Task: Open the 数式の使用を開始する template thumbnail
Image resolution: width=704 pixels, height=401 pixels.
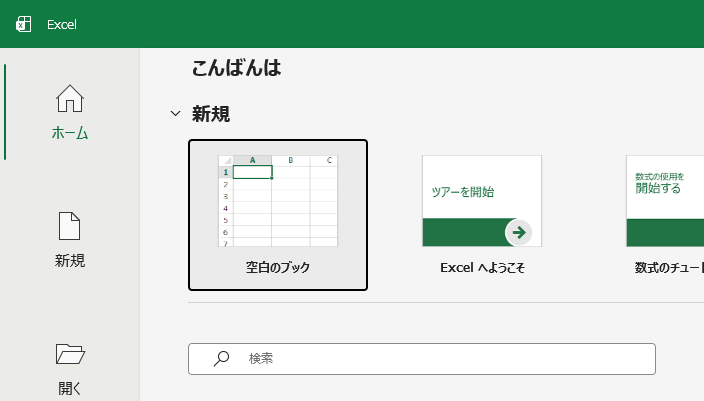Action: point(665,200)
